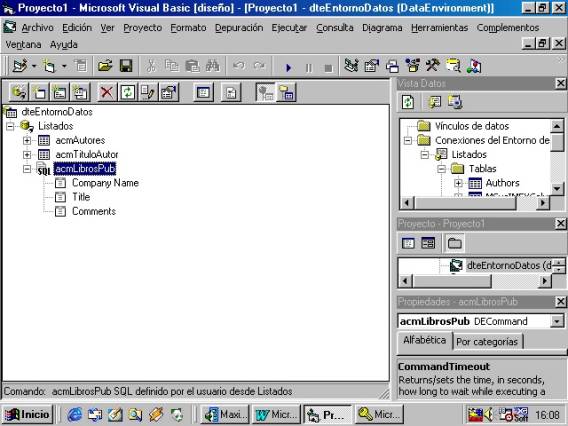The width and height of the screenshot is (568, 426).
Task: Click the green Refresh icon in designer toolbar
Action: [128, 92]
